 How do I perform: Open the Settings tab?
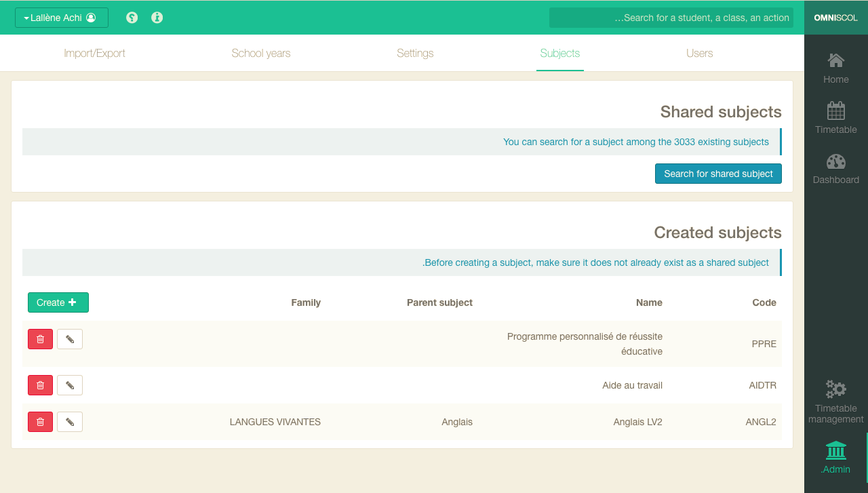[x=415, y=54]
